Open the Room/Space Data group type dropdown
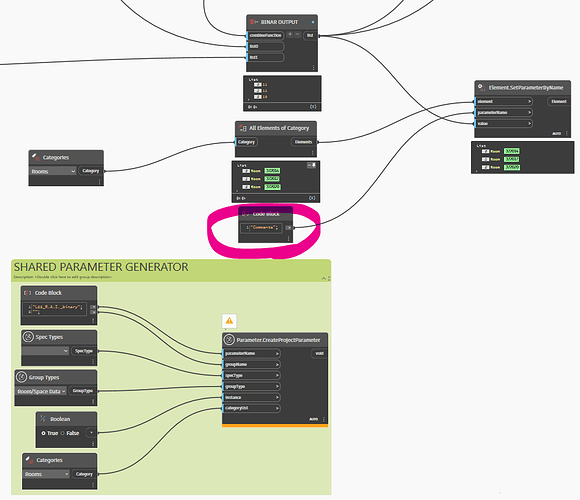Image resolution: width=580 pixels, height=500 pixels. (x=41, y=391)
